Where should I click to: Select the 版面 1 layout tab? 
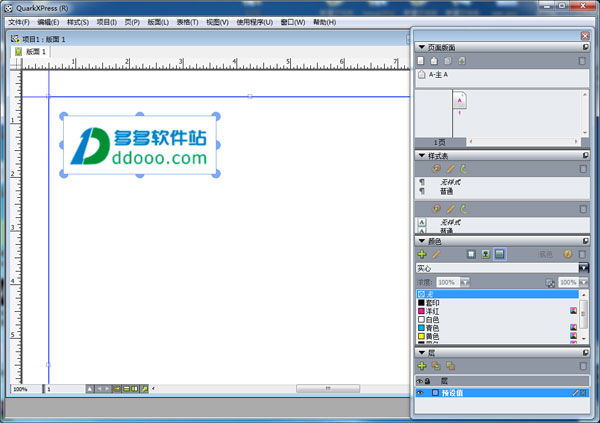31,52
